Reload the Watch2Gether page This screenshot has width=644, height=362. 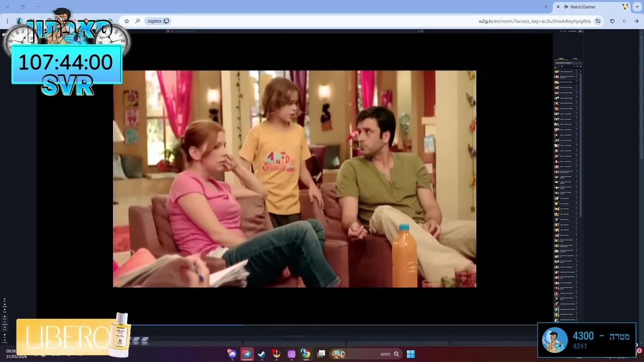coord(612,21)
